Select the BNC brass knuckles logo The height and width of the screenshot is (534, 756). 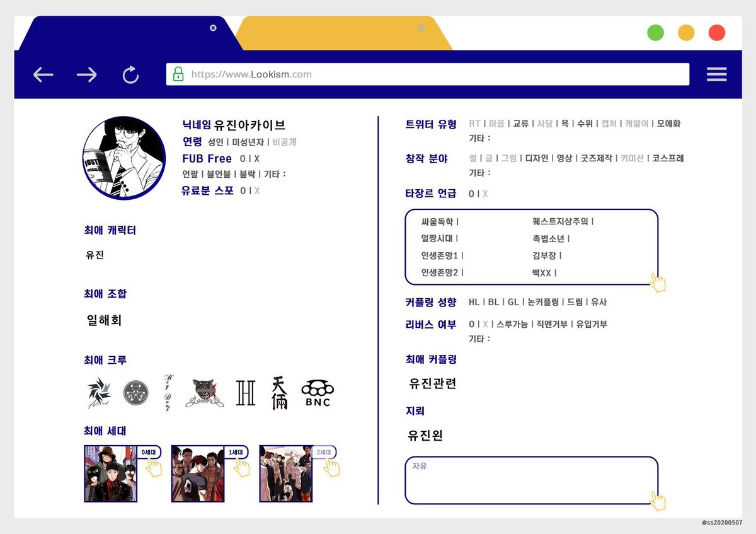click(318, 393)
